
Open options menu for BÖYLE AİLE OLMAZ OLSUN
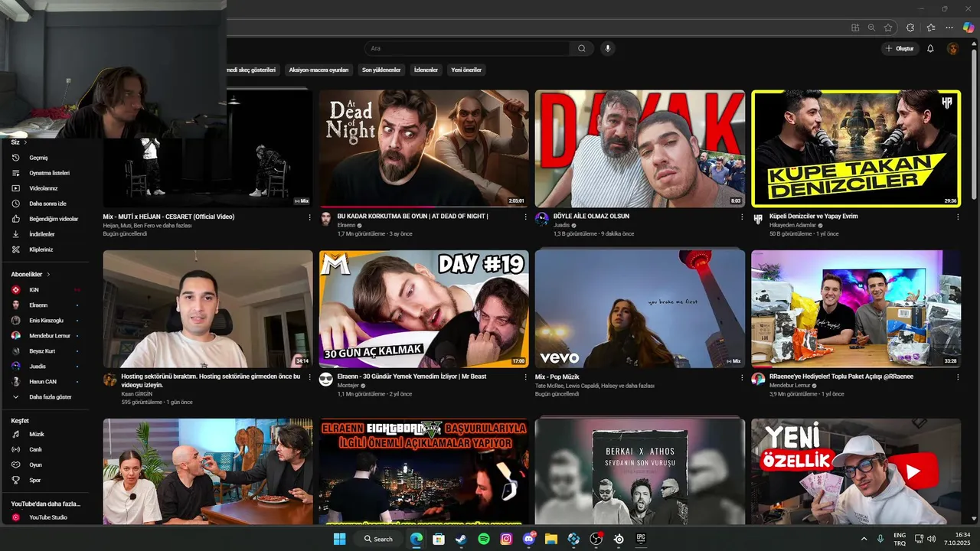742,217
